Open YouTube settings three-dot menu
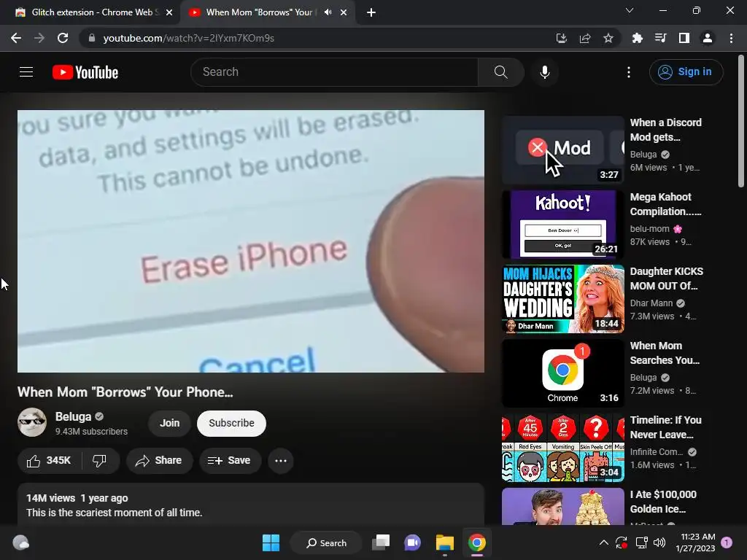Screen dimensions: 747x560 click(628, 72)
